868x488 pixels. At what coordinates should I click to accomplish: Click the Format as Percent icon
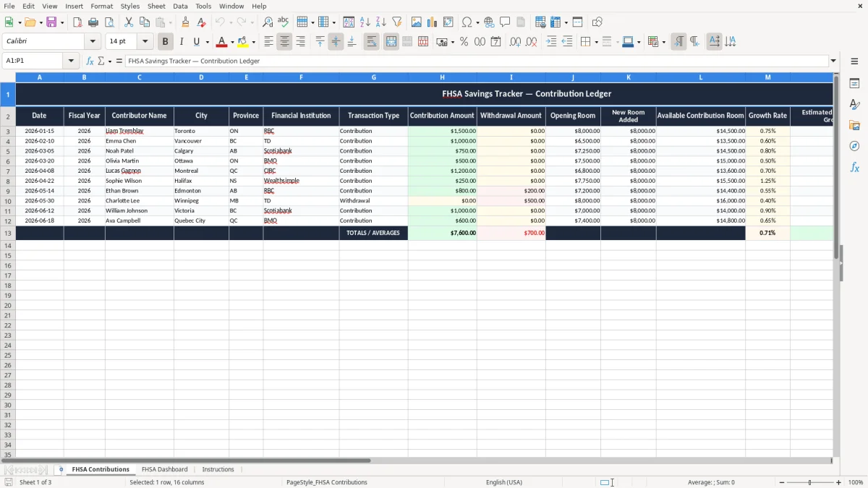[464, 42]
